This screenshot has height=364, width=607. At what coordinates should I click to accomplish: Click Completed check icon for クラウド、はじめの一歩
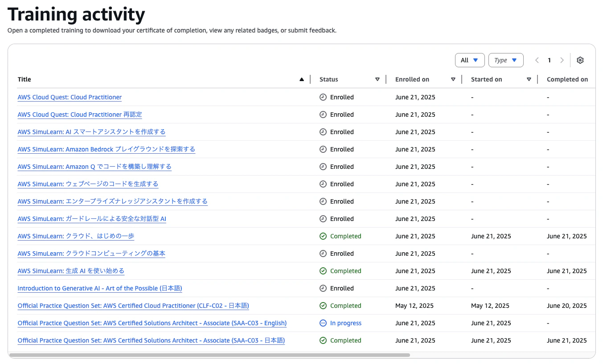[x=323, y=236]
